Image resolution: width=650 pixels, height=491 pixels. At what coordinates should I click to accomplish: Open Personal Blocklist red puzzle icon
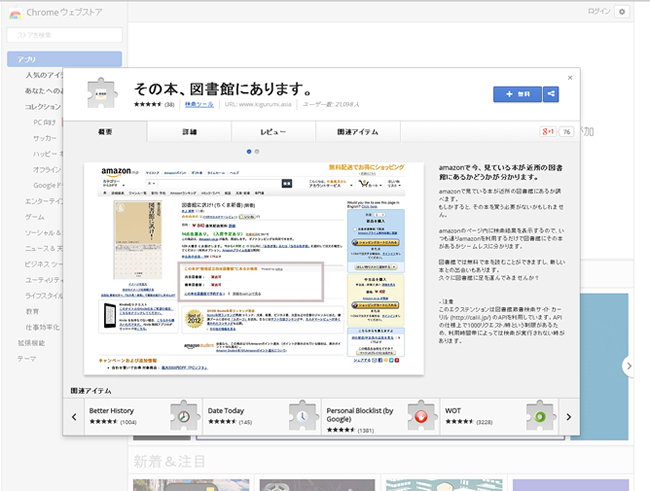(421, 416)
